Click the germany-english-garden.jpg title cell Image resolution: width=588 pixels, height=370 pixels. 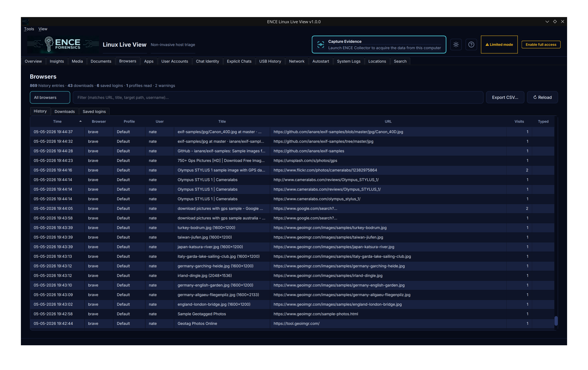[x=222, y=285]
